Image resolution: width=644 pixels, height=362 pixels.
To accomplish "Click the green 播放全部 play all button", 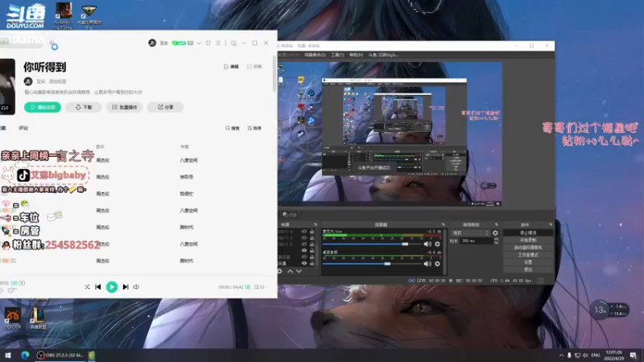I will click(43, 107).
